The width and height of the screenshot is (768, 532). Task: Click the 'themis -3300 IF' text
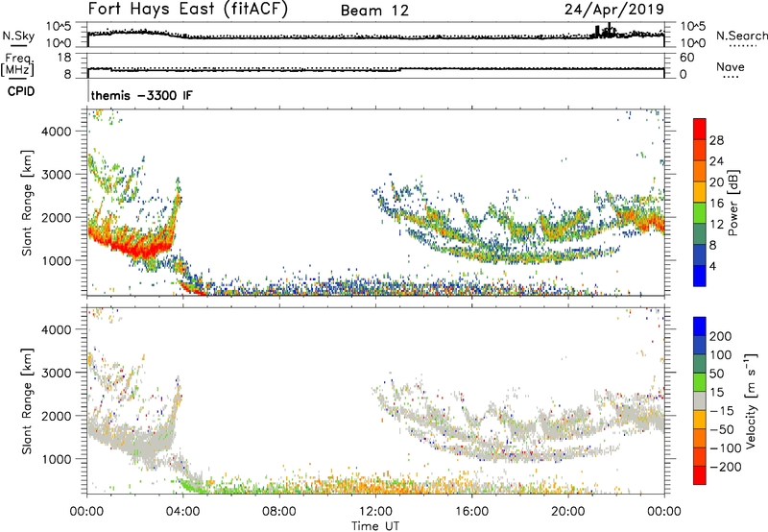(141, 95)
